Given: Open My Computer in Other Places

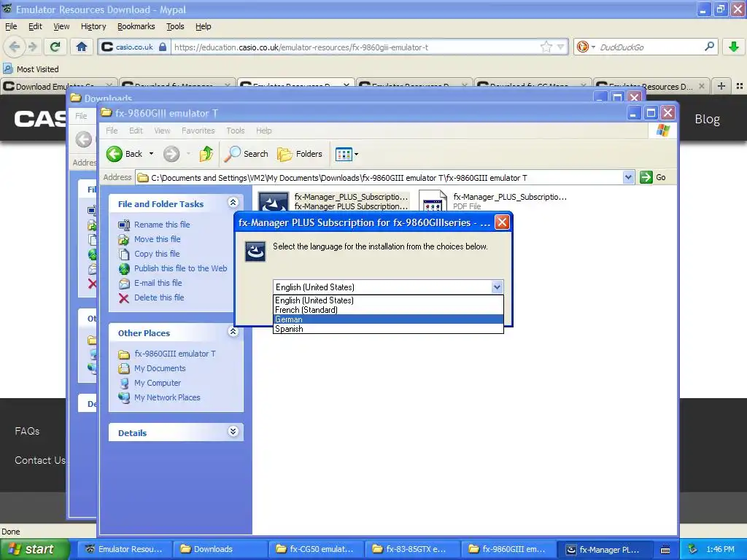Looking at the screenshot, I should point(158,383).
